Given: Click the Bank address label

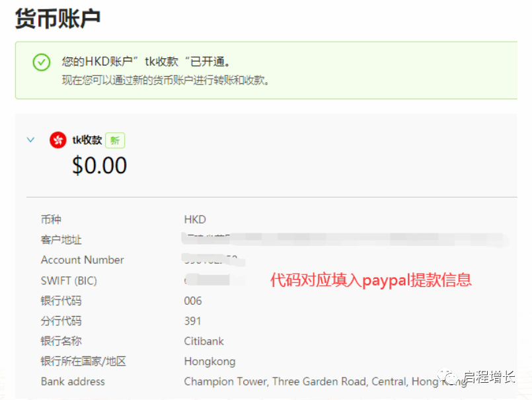Looking at the screenshot, I should 73,381.
